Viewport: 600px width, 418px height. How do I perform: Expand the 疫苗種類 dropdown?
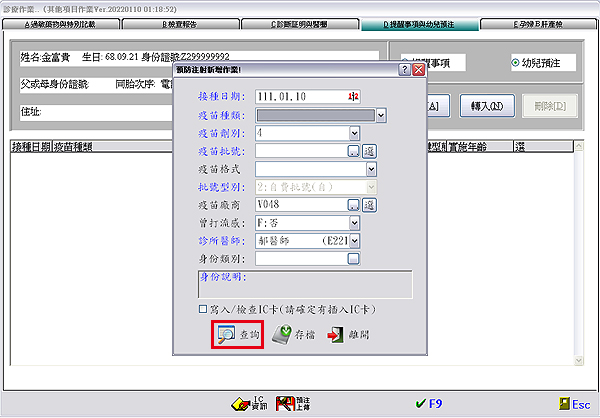pos(381,115)
